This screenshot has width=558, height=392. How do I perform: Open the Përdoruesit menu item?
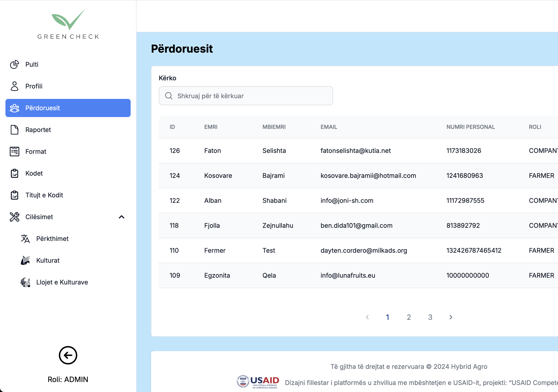coord(68,108)
